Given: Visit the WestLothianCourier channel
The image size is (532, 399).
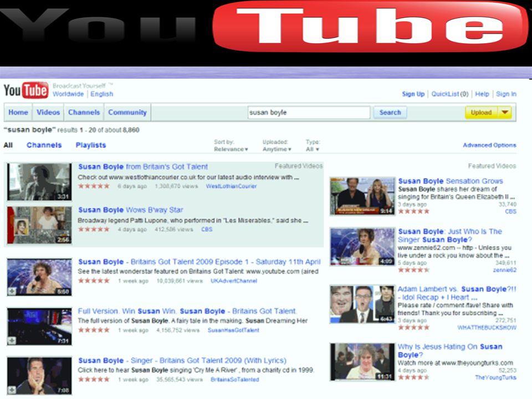Looking at the screenshot, I should (x=232, y=186).
